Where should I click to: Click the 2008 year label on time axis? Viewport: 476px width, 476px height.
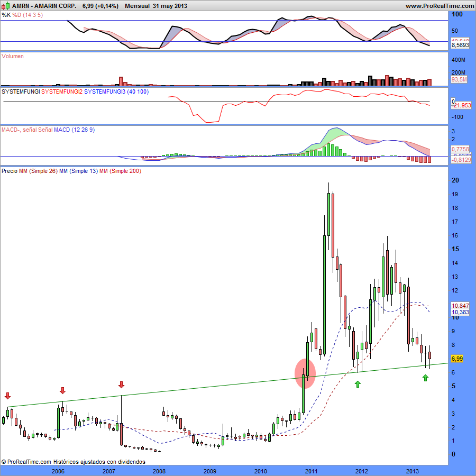[x=159, y=471]
